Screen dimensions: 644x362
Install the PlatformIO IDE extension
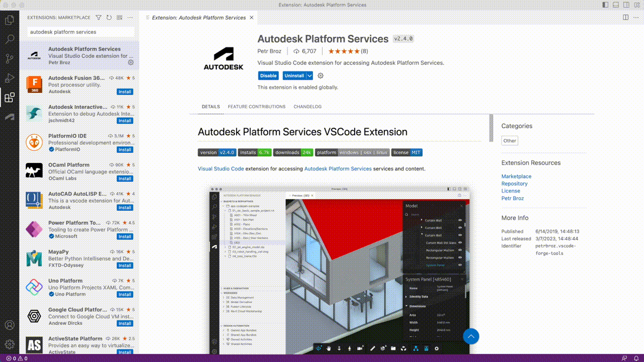coord(125,150)
